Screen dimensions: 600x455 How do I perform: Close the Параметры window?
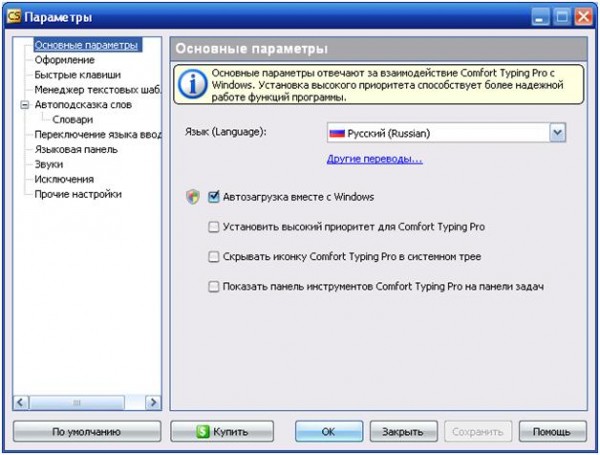[584, 17]
